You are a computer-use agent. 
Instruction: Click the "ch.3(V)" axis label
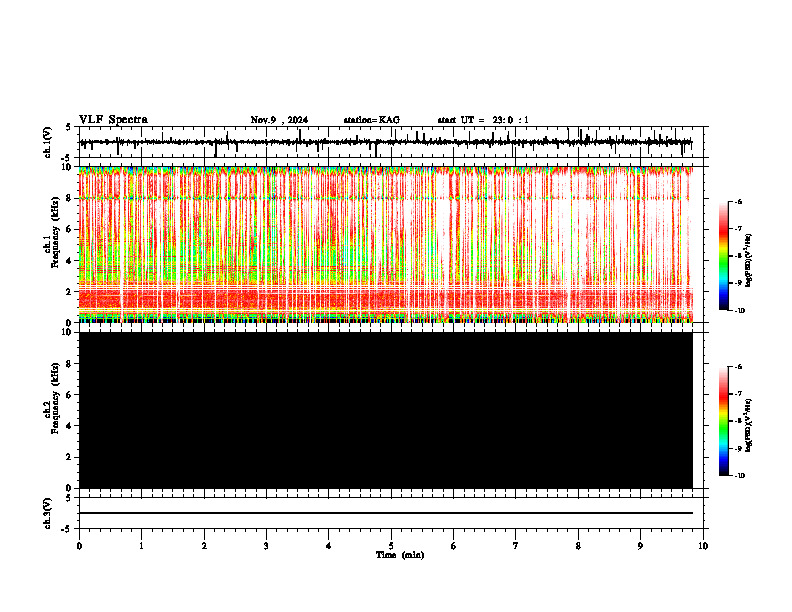(48, 513)
